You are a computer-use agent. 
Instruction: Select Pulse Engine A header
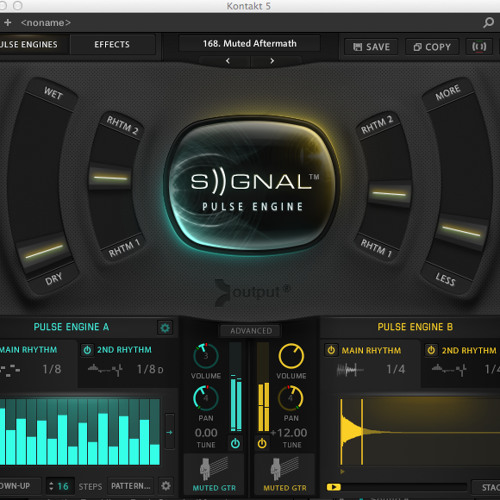71,327
